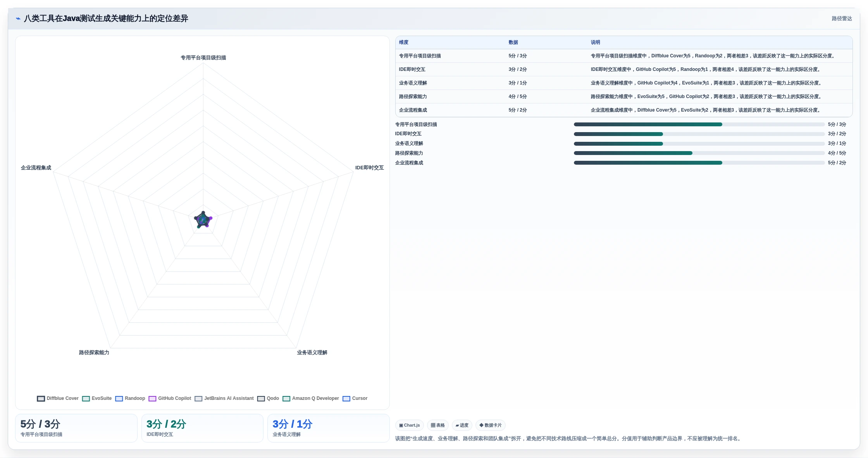
Task: Click the 业务语义理解 progress bar
Action: (699, 144)
